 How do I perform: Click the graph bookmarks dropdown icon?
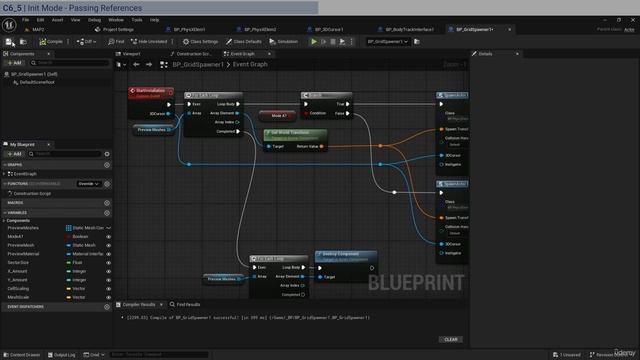(121, 64)
